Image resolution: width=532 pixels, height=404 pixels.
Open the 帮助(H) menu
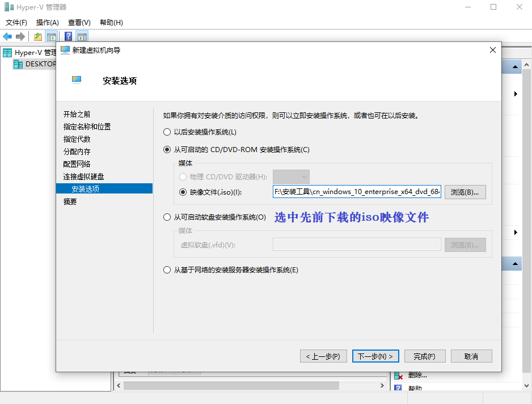point(111,22)
